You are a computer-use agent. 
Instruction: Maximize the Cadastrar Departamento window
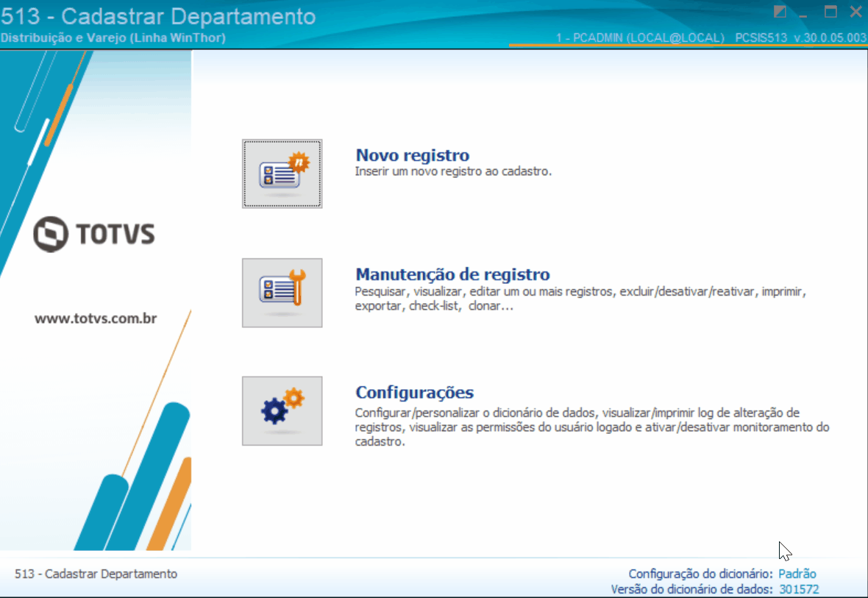pyautogui.click(x=830, y=12)
